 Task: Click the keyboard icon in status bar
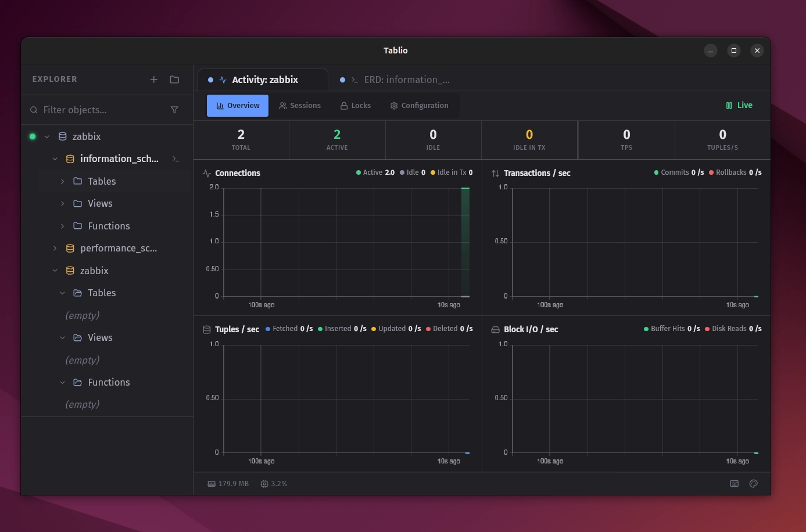click(734, 484)
